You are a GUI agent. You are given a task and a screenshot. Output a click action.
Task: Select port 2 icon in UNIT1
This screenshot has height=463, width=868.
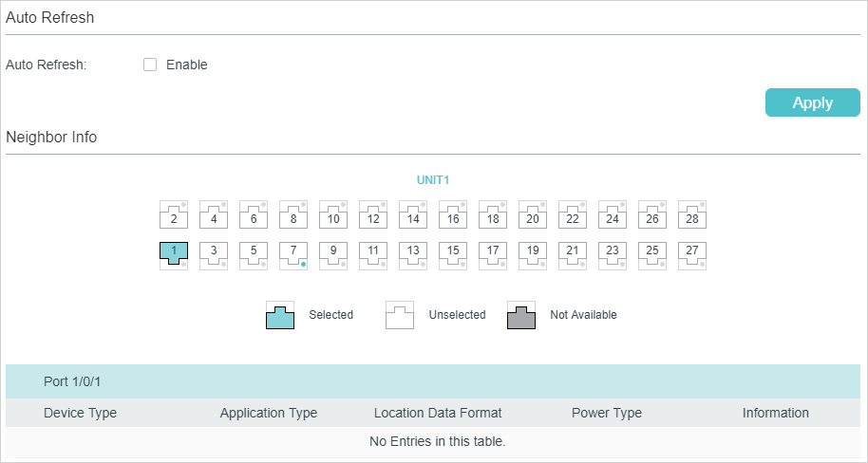click(174, 215)
